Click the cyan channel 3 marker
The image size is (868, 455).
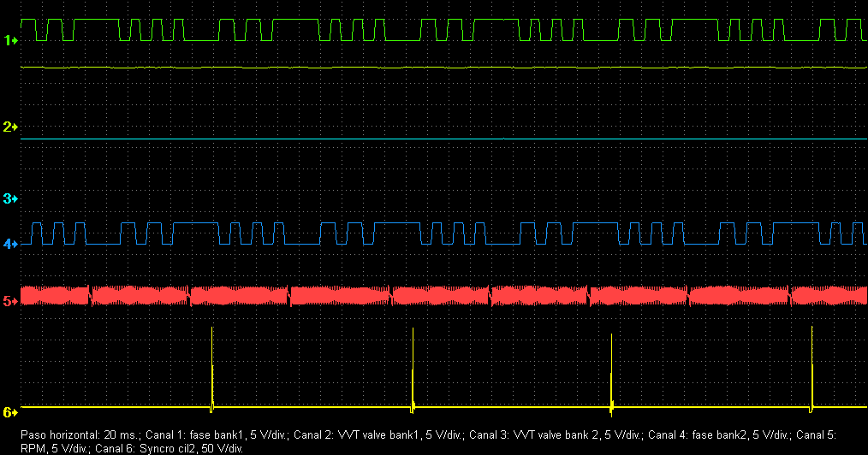pos(10,198)
